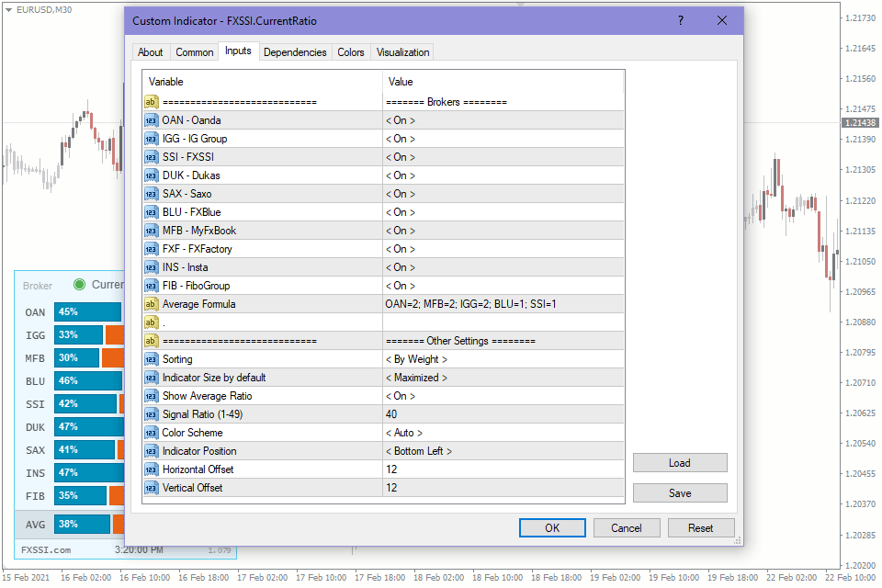Click the icon beside DUK - Dukas
The width and height of the screenshot is (882, 588).
tap(152, 175)
